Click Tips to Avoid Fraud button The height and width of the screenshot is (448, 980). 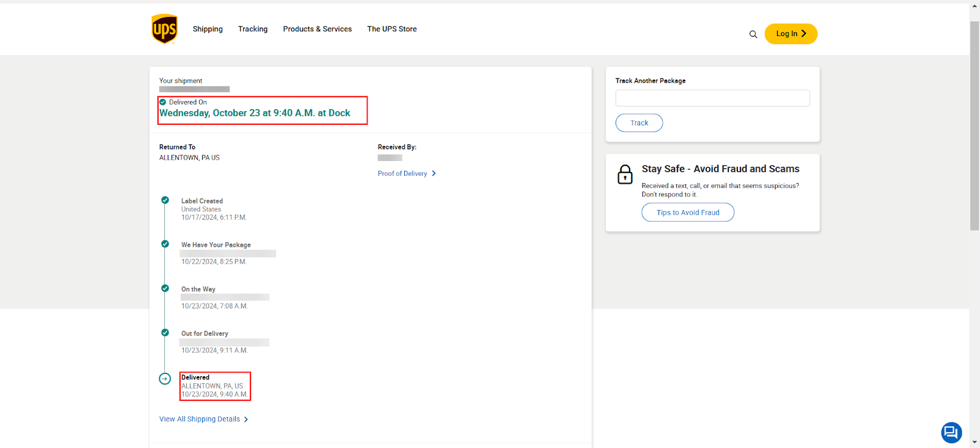687,212
